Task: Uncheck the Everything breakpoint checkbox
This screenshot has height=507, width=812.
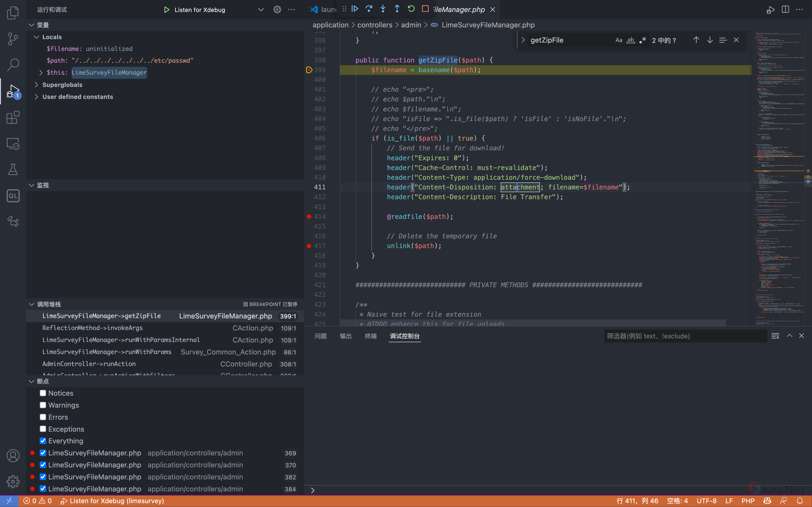Action: pyautogui.click(x=43, y=441)
